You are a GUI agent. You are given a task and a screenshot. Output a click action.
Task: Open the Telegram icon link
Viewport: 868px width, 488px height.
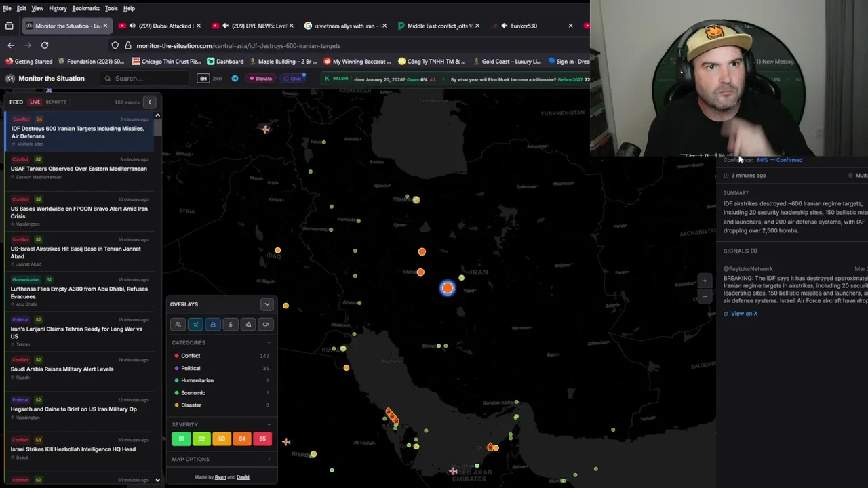tap(235, 79)
